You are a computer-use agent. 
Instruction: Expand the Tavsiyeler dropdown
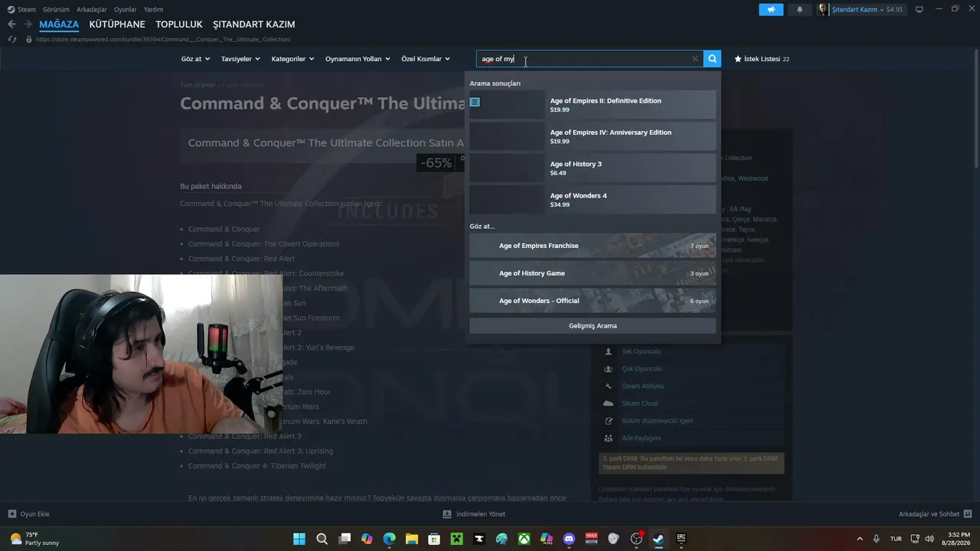tap(240, 59)
